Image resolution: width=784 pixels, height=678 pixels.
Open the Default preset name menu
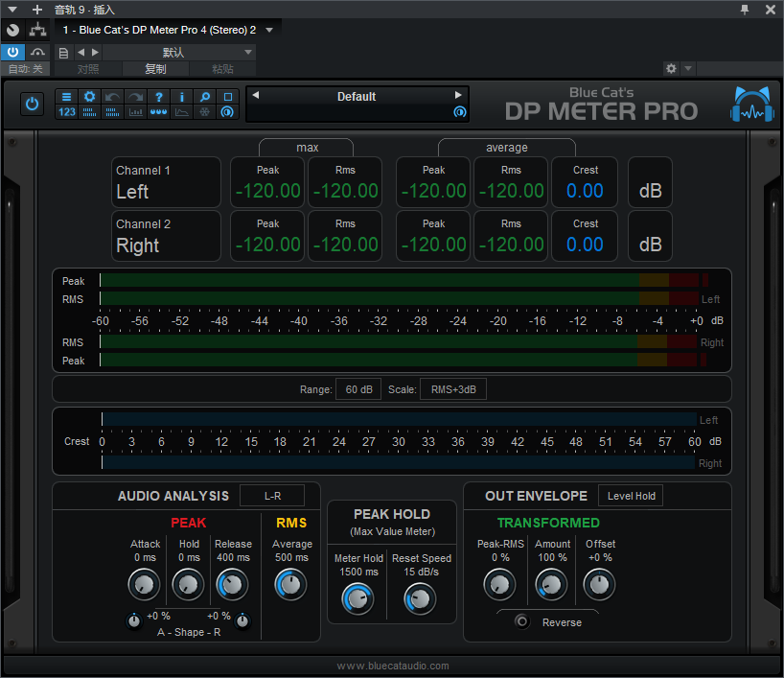[x=356, y=96]
